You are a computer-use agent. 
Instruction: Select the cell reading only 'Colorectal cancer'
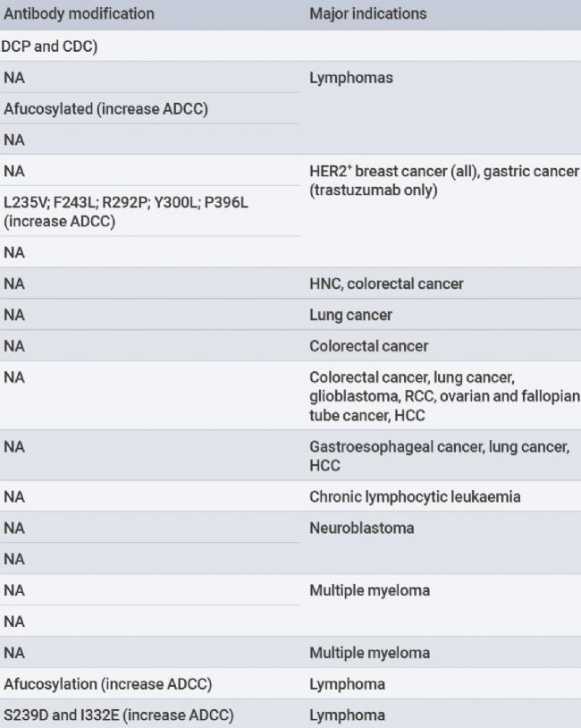click(x=368, y=346)
